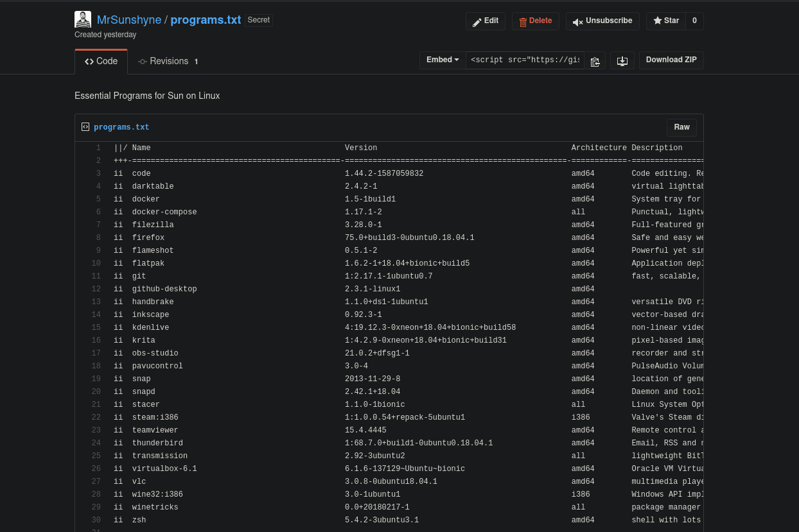Click the code file icon beside programs.txt header

tap(85, 127)
